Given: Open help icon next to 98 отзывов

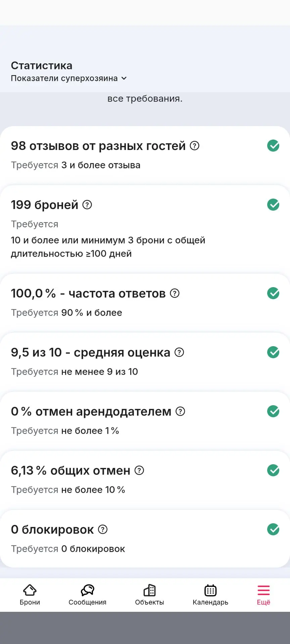Looking at the screenshot, I should click(195, 146).
